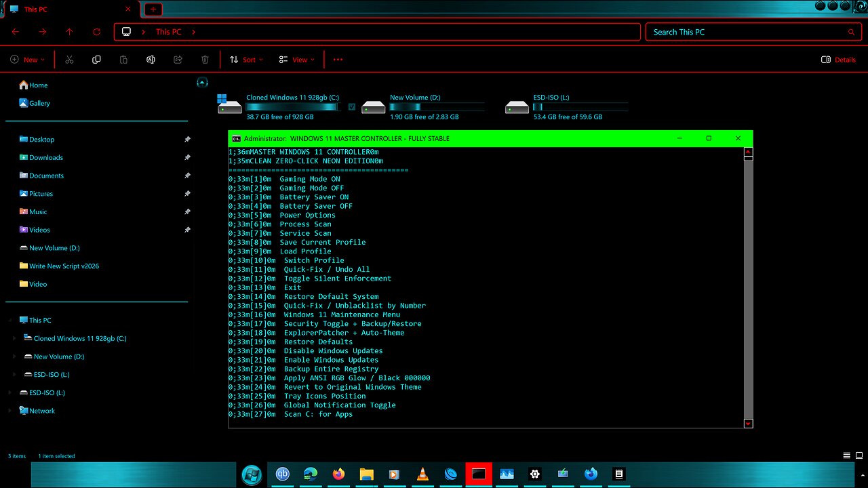Screen dimensions: 868x488
Task: Click C: drive capacity usage bar
Action: [x=292, y=107]
